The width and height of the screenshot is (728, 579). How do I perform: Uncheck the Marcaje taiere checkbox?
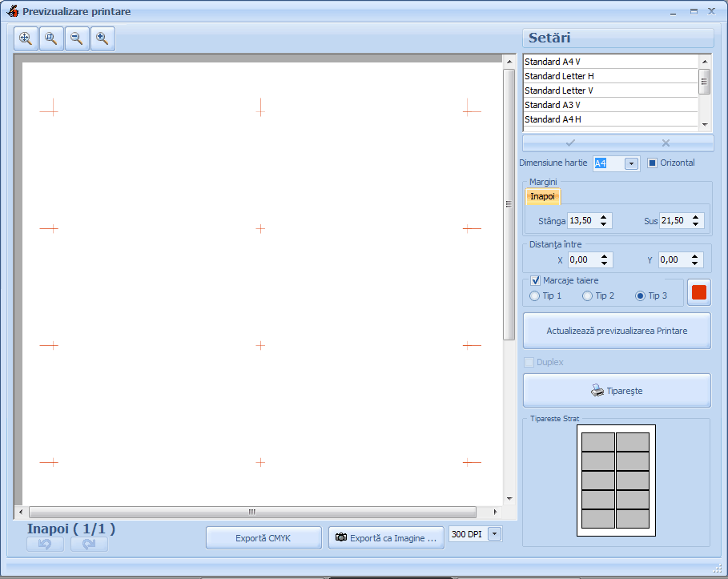pos(535,280)
